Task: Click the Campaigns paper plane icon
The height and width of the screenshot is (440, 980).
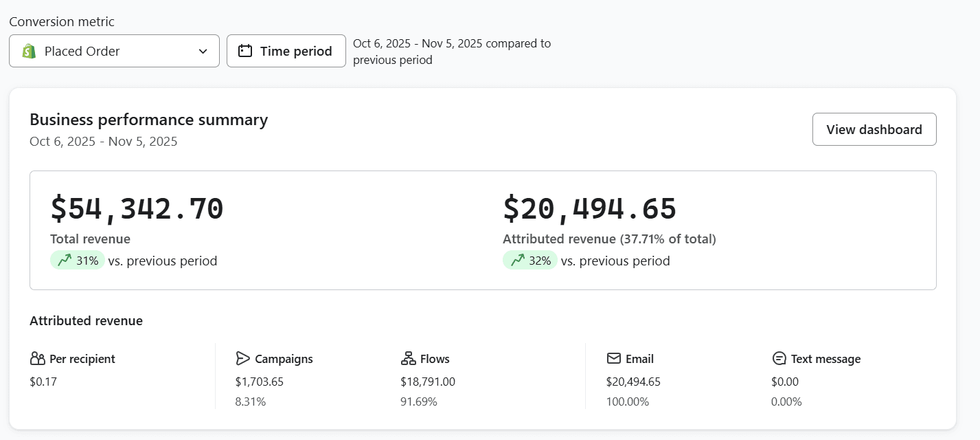Action: [x=242, y=359]
